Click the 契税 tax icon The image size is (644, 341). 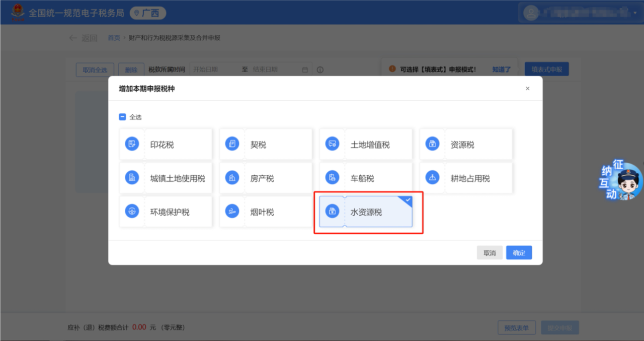click(232, 145)
